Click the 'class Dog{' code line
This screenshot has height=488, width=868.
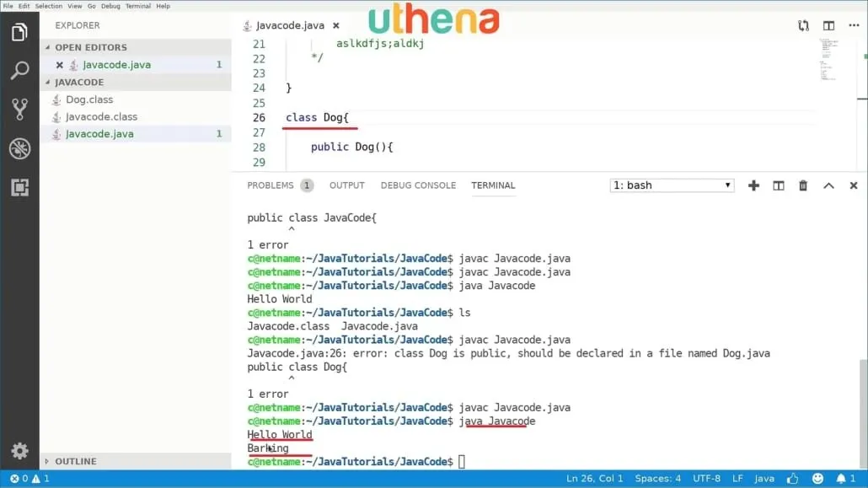click(317, 117)
